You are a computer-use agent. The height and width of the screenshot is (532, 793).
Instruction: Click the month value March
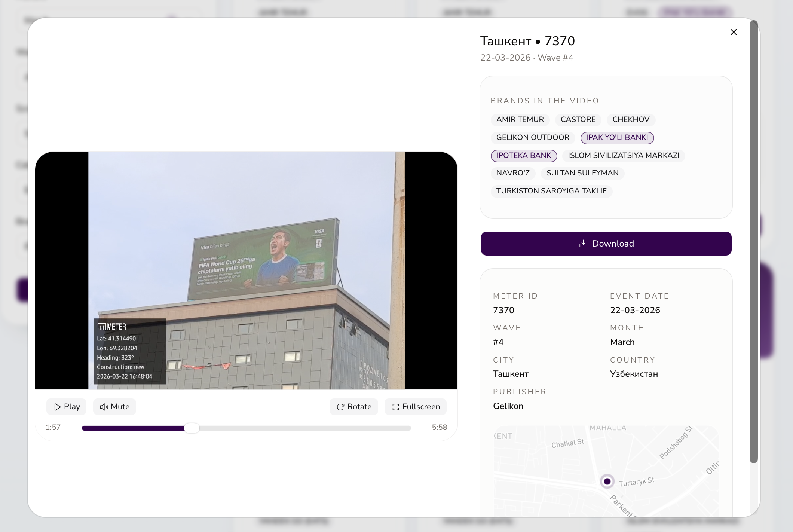coord(622,342)
